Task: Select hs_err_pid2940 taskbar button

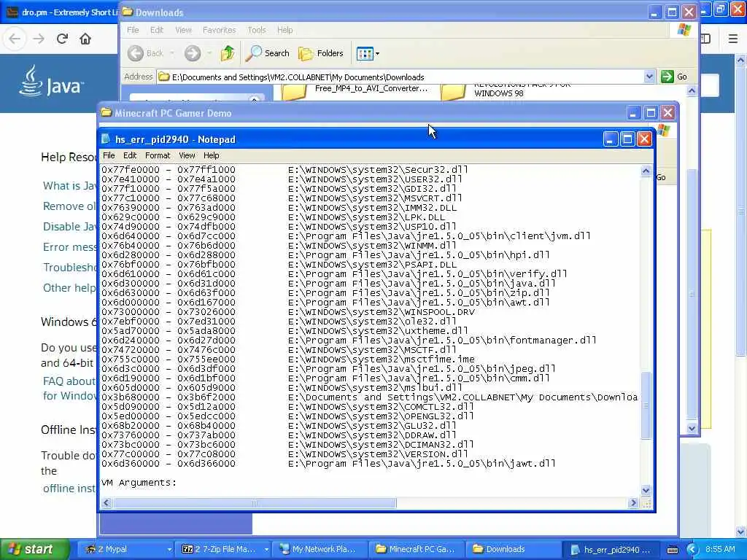Action: point(611,549)
